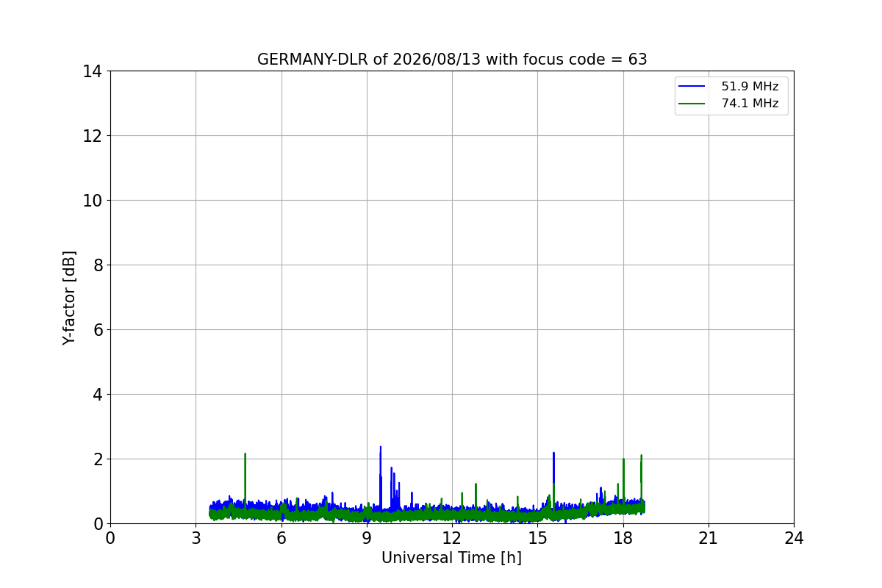Click the blue spike near 15.5 hours
The image size is (882, 588).
click(553, 474)
